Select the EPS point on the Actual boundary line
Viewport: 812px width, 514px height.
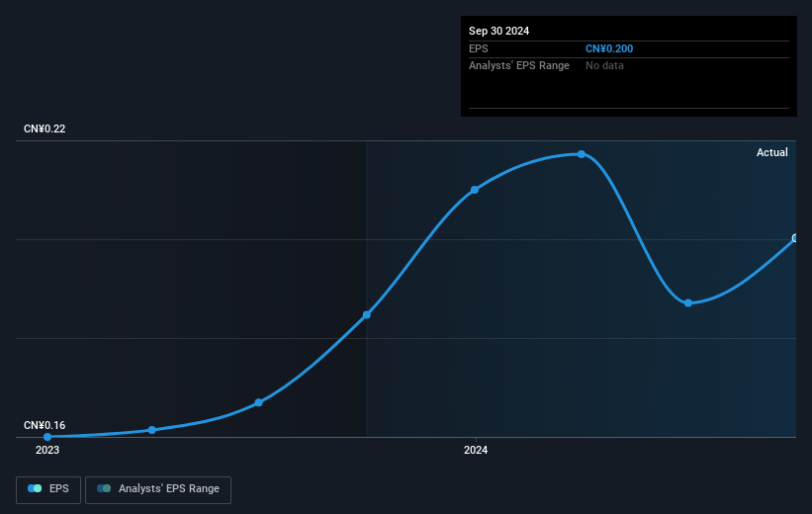pos(367,314)
